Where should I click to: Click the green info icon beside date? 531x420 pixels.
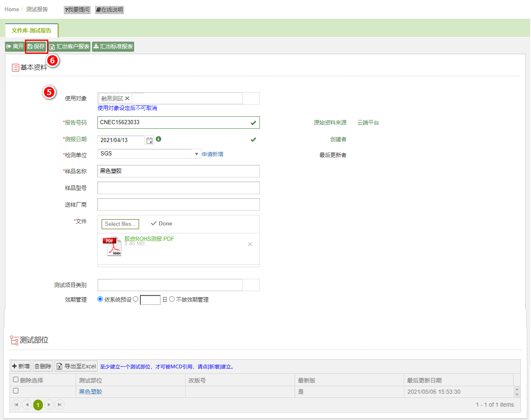click(159, 139)
